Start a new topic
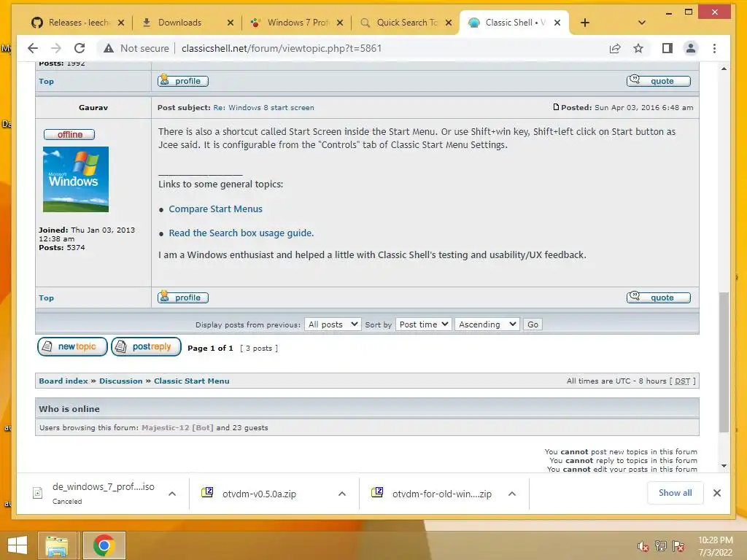747x560 pixels. (72, 346)
